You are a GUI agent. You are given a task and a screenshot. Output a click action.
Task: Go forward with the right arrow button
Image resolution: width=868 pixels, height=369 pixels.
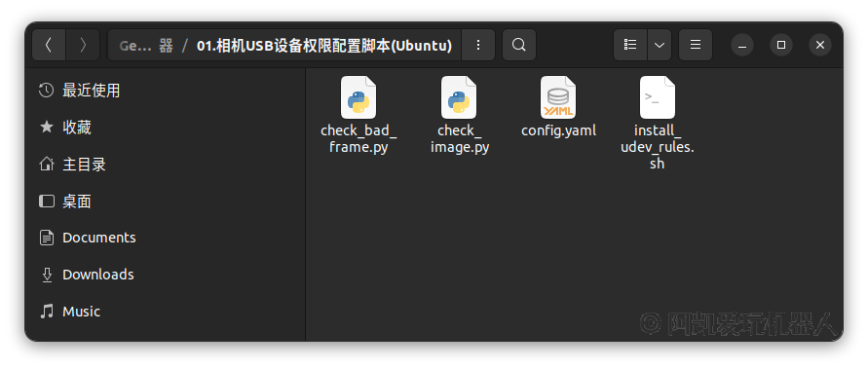pos(83,45)
